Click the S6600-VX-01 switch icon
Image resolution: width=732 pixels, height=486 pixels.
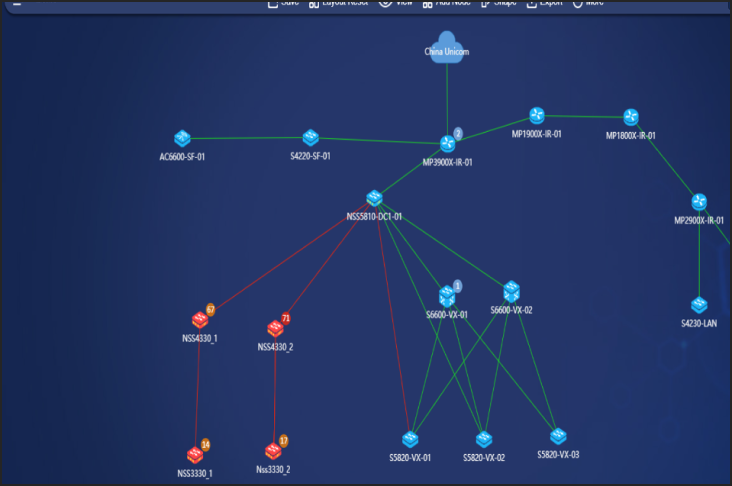tap(447, 296)
